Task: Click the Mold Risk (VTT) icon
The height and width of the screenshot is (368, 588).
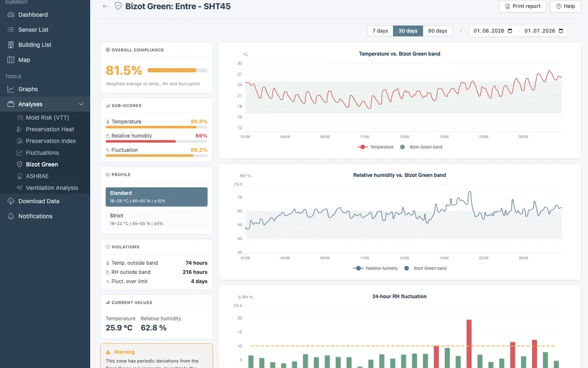Action: point(20,118)
